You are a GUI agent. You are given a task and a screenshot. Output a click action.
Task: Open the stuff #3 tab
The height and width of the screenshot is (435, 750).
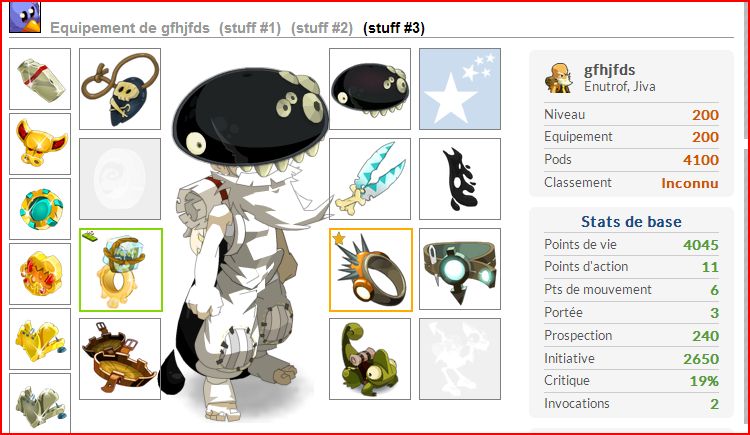point(394,28)
